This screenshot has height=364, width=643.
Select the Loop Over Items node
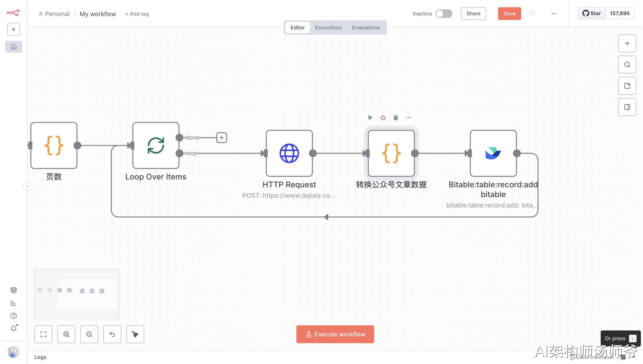point(156,145)
